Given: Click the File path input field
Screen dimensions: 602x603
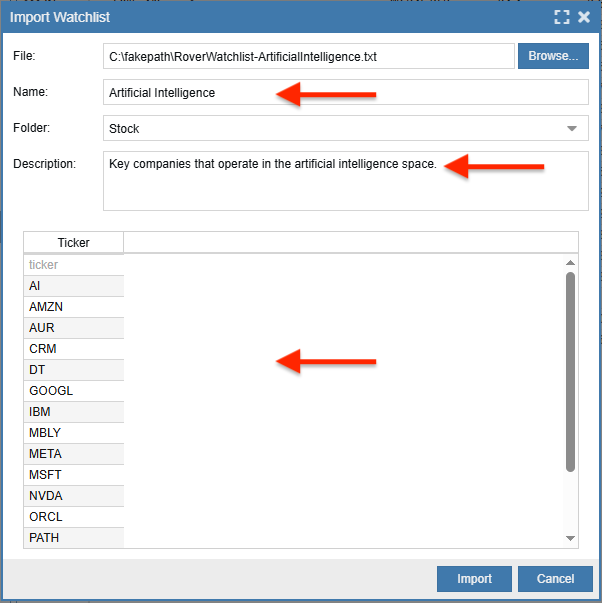Looking at the screenshot, I should click(309, 56).
